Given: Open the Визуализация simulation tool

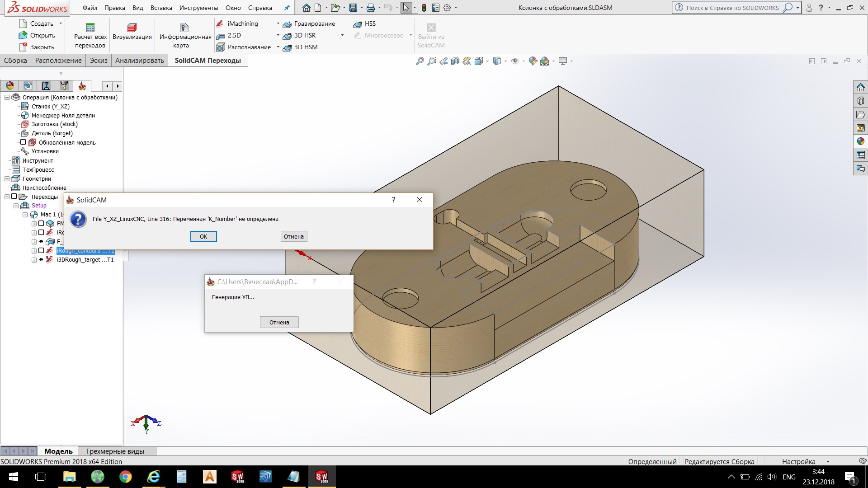Looking at the screenshot, I should [x=132, y=28].
